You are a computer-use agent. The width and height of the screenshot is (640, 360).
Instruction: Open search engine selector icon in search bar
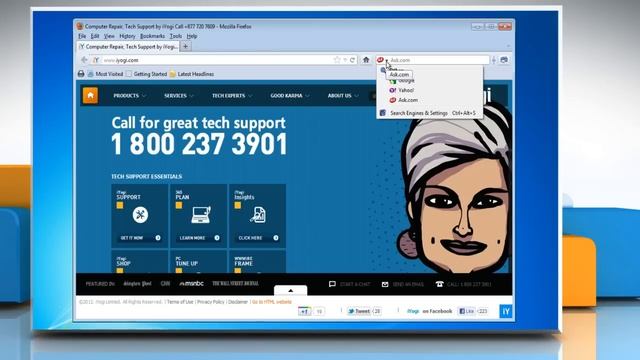[x=382, y=60]
